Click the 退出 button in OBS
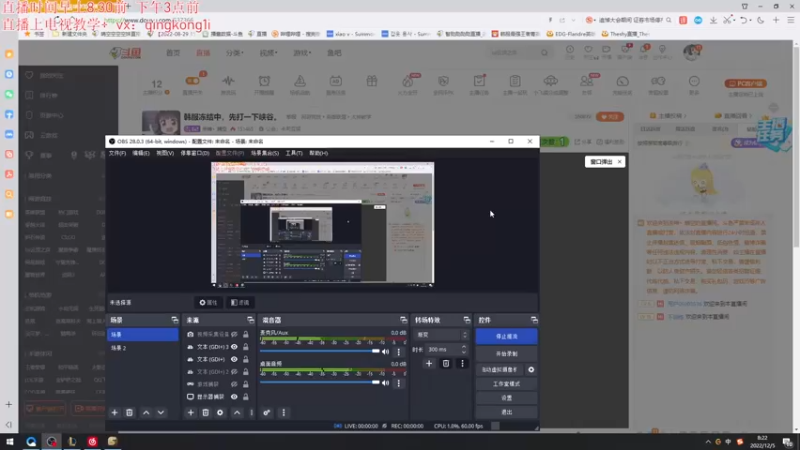 [x=506, y=412]
